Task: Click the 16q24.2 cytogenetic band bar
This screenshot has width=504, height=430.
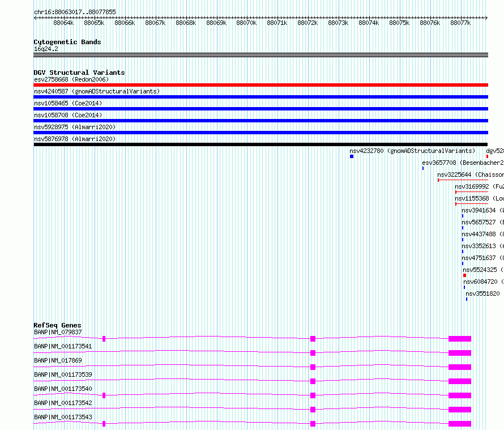Action: (260, 55)
